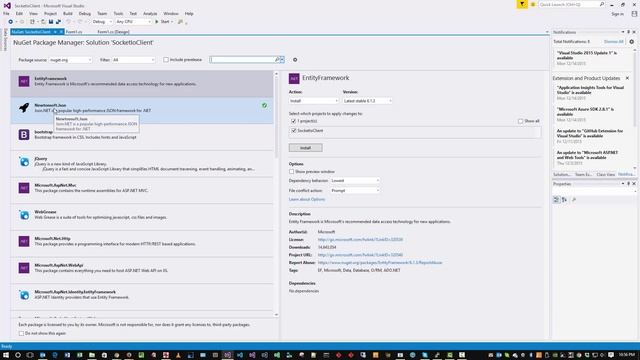
Task: Open the Any CPU platform dropdown
Action: 133,22
